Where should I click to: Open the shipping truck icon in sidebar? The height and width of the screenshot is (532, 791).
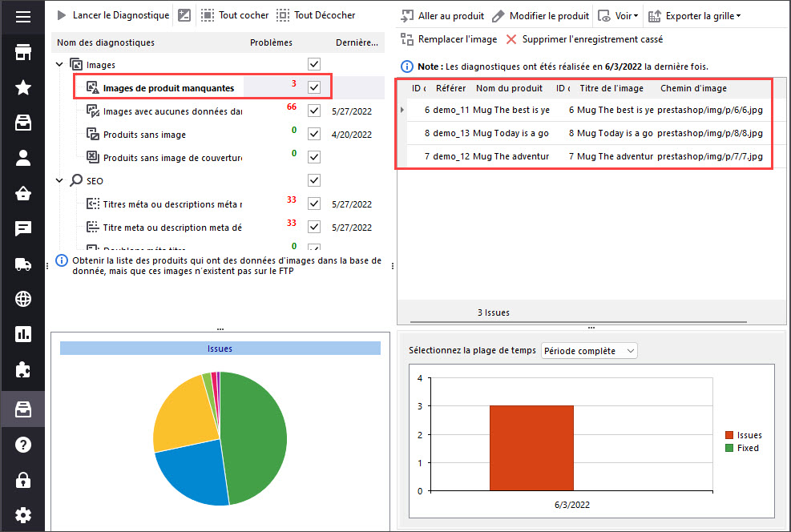click(x=22, y=264)
